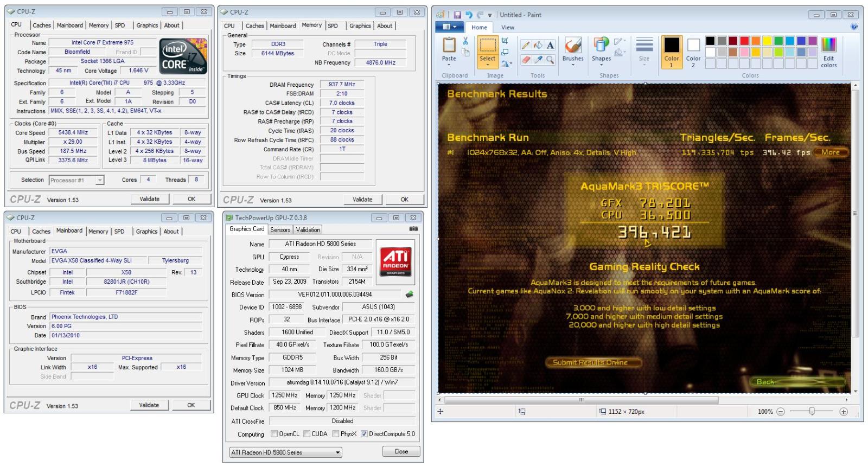Screen dimensions: 868x467
Task: Click the Brushes icon in Paint ribbon
Action: coord(573,46)
